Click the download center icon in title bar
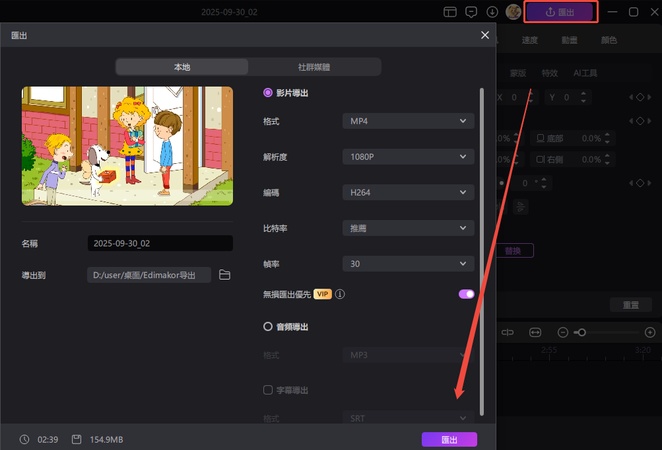Screen dimensions: 662x450 [492, 12]
